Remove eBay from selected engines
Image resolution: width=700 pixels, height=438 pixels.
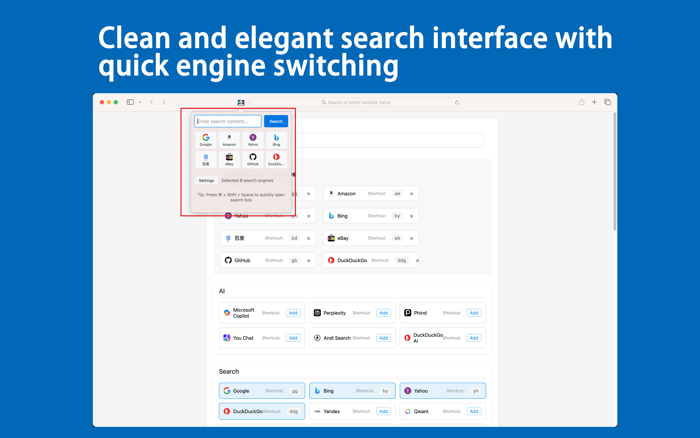[412, 238]
